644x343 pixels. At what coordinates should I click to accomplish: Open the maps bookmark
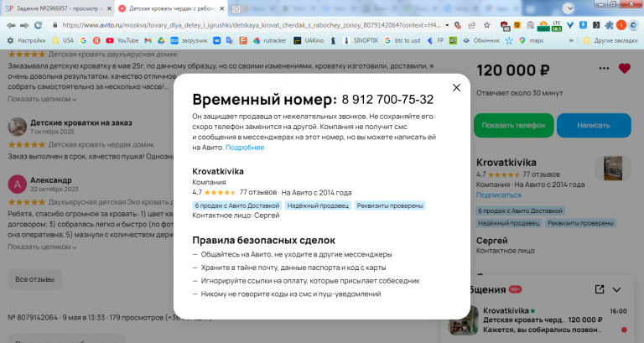531,40
